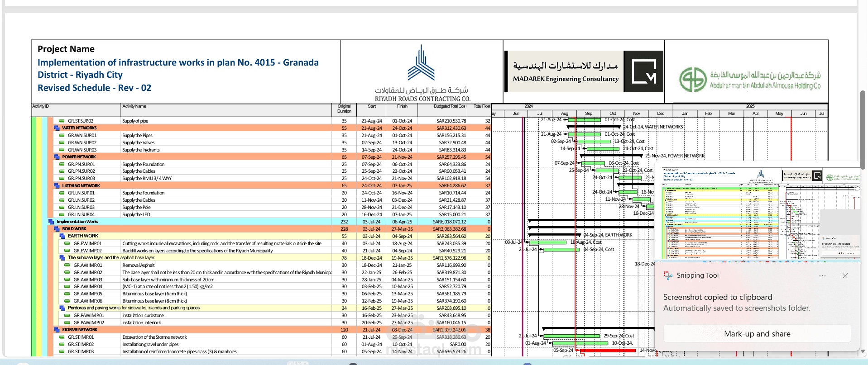Screen dimensions: 868x365
Task: Click the WBS icon beside Implementation Works
Action: point(51,222)
